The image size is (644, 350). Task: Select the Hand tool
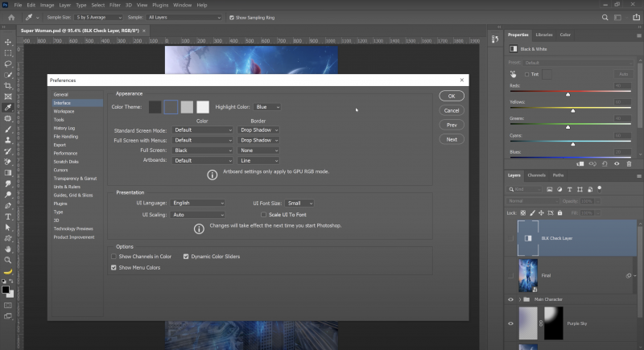click(x=8, y=249)
